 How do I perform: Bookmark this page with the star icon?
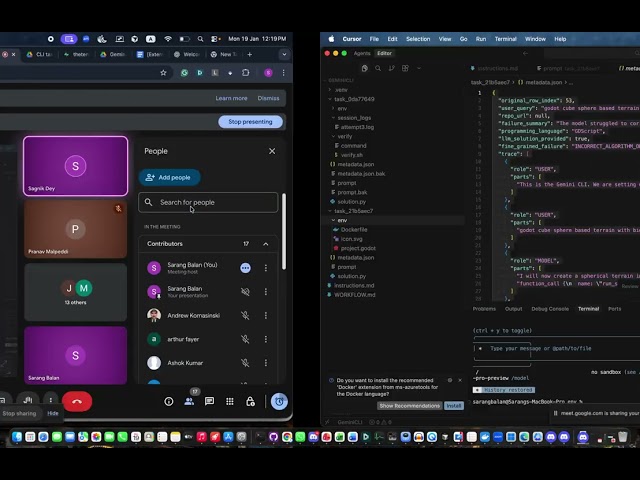tap(164, 73)
